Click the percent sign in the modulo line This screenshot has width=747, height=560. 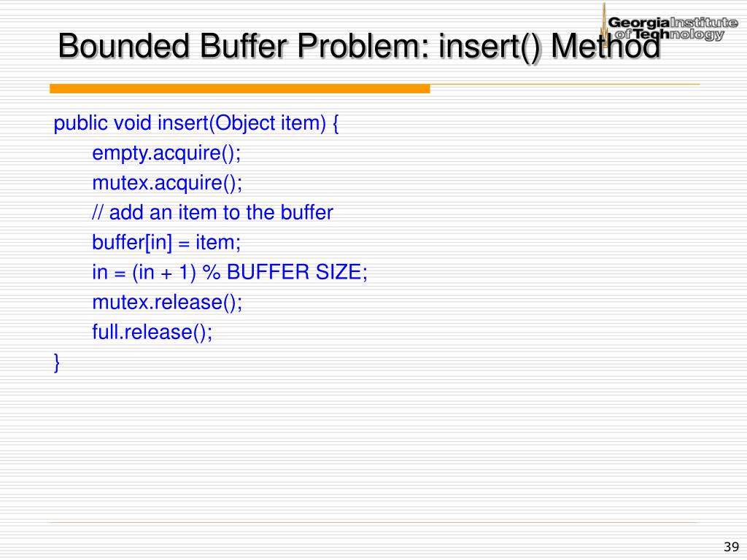tap(212, 273)
